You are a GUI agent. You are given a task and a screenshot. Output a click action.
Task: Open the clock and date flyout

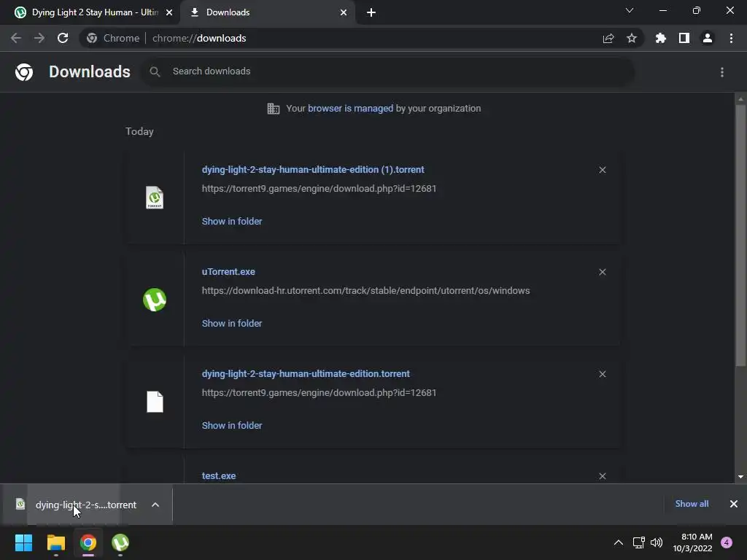point(693,542)
